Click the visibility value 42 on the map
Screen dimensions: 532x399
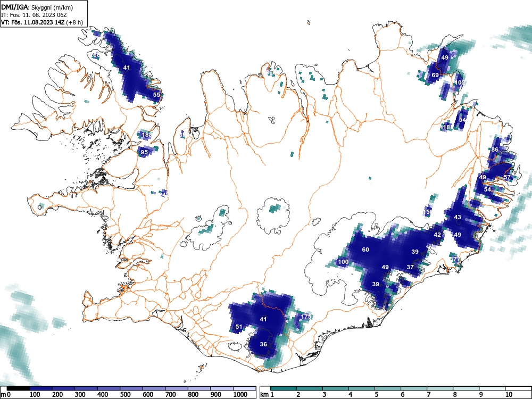pos(437,235)
